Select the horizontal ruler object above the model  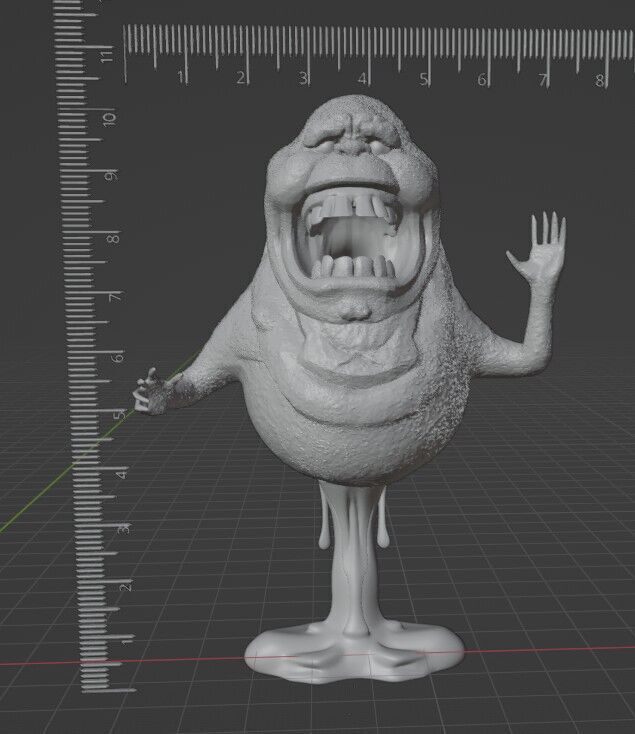pyautogui.click(x=379, y=56)
